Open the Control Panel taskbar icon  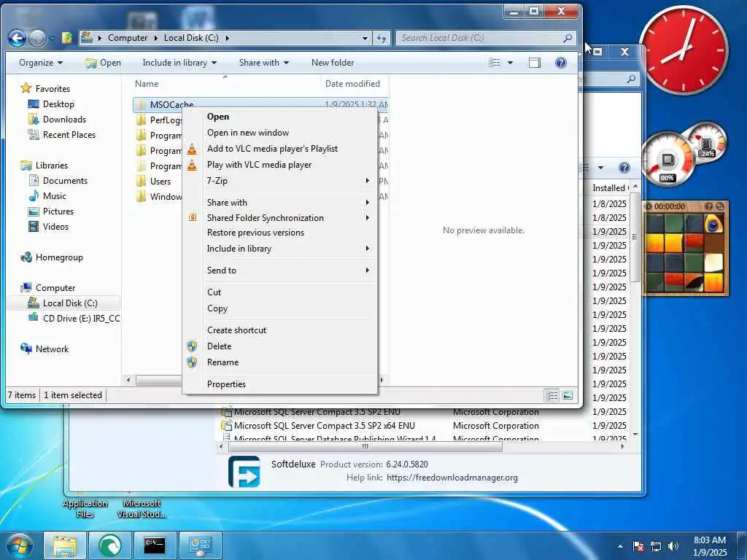coord(200,545)
